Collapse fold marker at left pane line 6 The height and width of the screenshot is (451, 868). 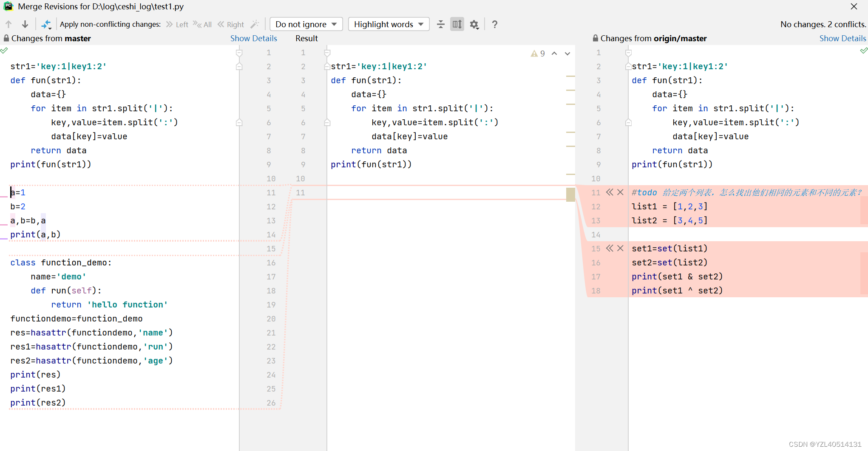pyautogui.click(x=239, y=123)
